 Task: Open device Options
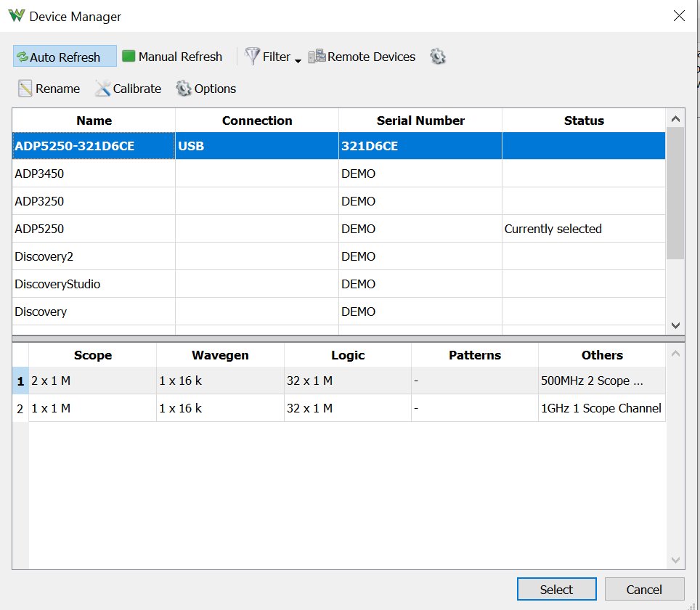205,89
